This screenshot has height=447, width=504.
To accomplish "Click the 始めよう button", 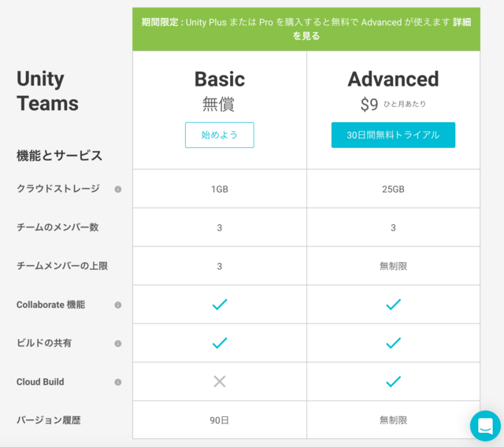I will (220, 135).
